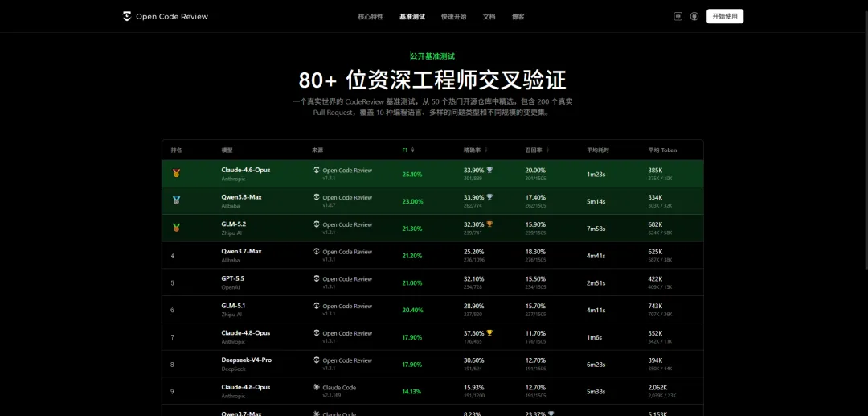Select the GLM-5.1 model name
The image size is (868, 416).
[x=233, y=306]
